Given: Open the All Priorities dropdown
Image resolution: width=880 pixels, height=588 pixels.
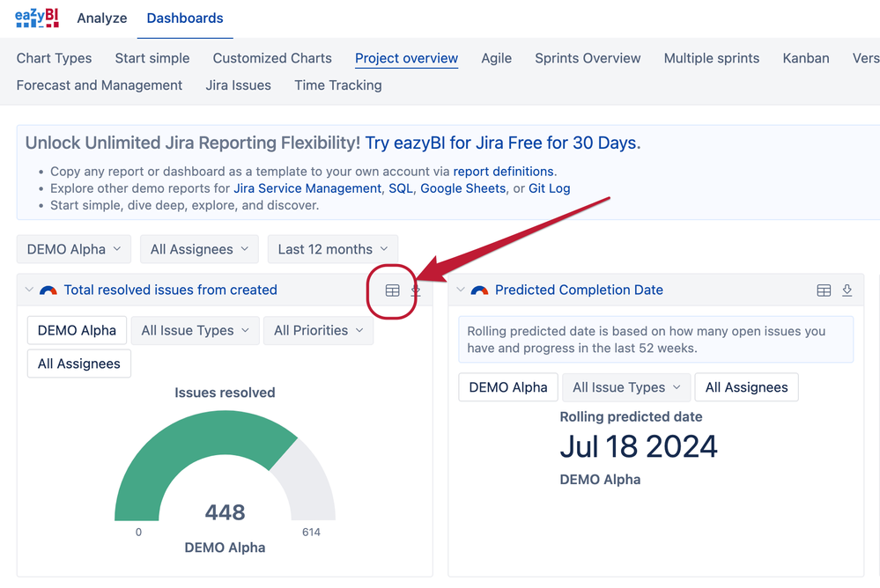Looking at the screenshot, I should [318, 330].
